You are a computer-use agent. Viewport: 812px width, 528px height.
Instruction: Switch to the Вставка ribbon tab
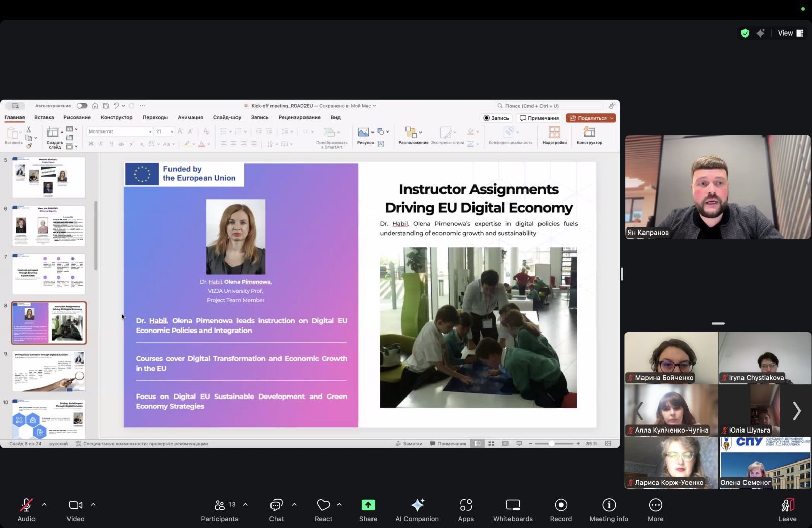(x=44, y=117)
